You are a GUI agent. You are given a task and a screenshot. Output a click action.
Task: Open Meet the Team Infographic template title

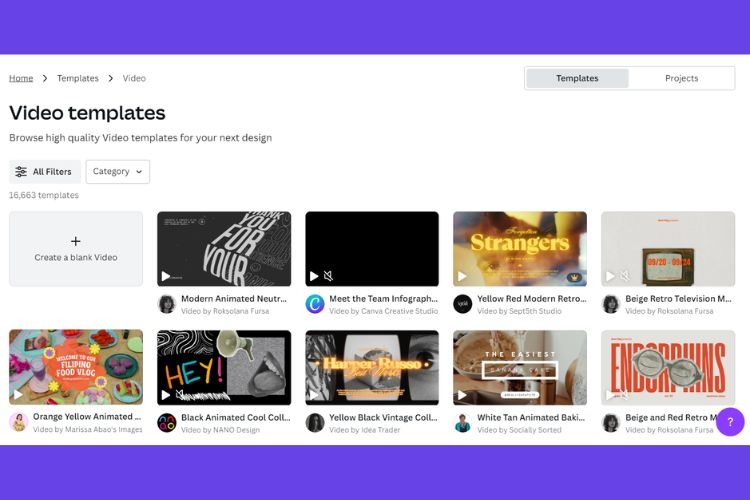383,299
